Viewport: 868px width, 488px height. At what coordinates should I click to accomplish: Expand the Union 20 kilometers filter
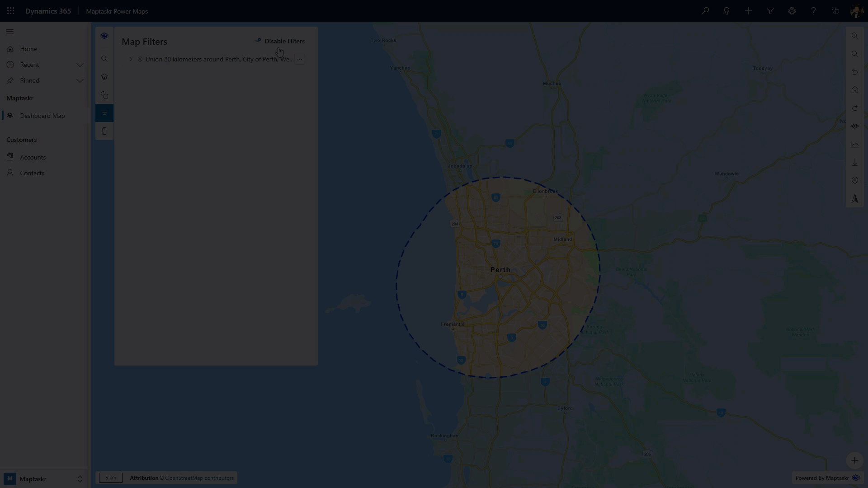(x=131, y=59)
